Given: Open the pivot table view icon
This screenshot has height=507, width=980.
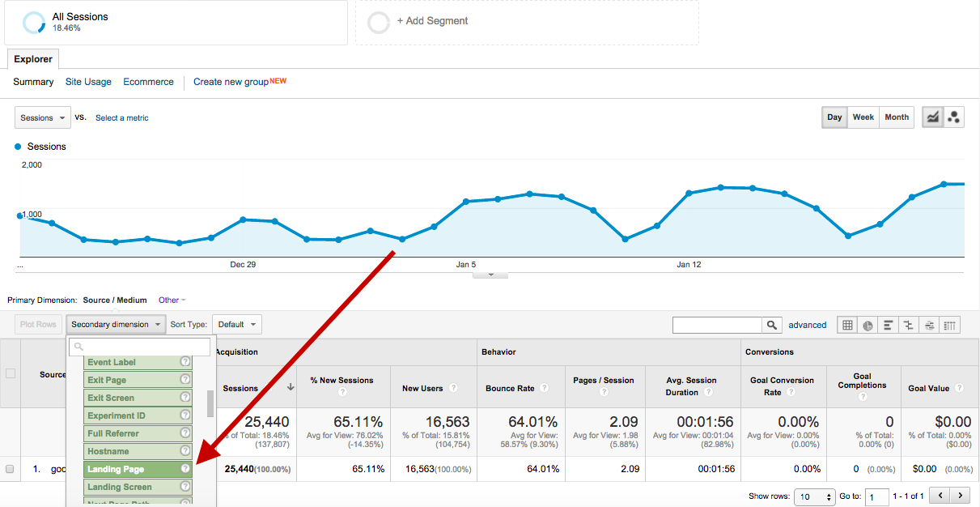Looking at the screenshot, I should (x=948, y=324).
